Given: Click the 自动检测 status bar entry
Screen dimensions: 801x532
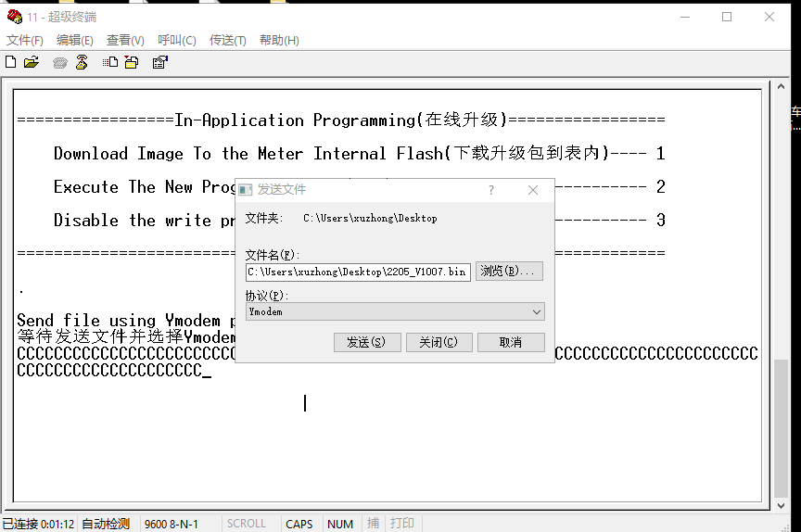Looking at the screenshot, I should pyautogui.click(x=106, y=525).
